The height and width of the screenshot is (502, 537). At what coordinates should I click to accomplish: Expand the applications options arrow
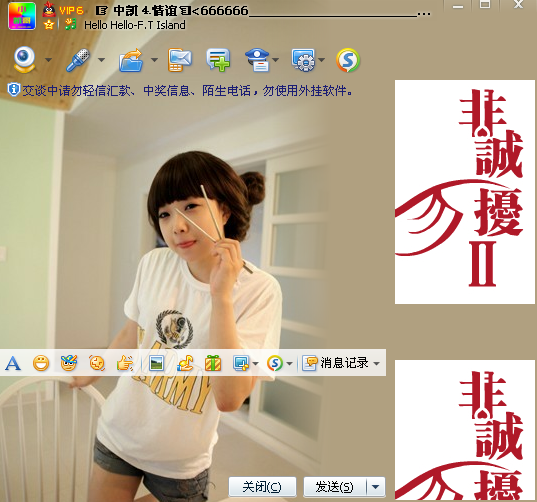click(321, 60)
